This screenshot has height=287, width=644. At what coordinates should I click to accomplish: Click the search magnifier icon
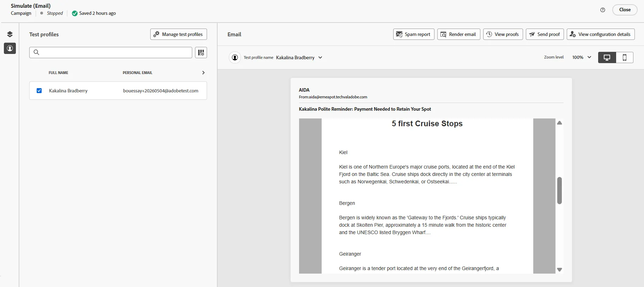point(36,53)
